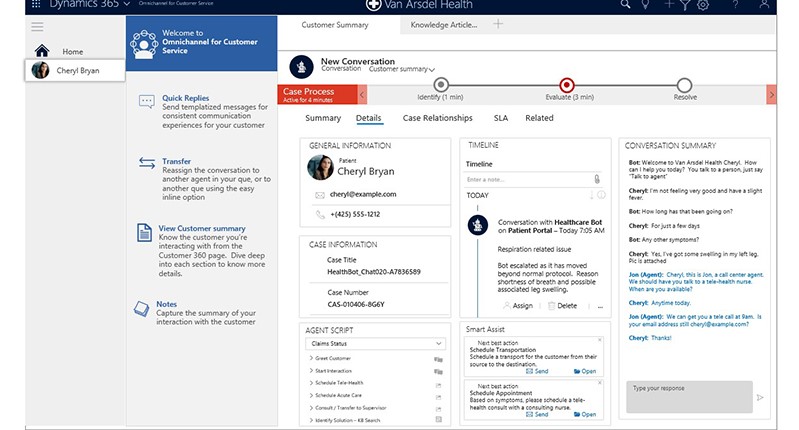
Task: Switch to the Customer Summary tab
Action: point(335,25)
